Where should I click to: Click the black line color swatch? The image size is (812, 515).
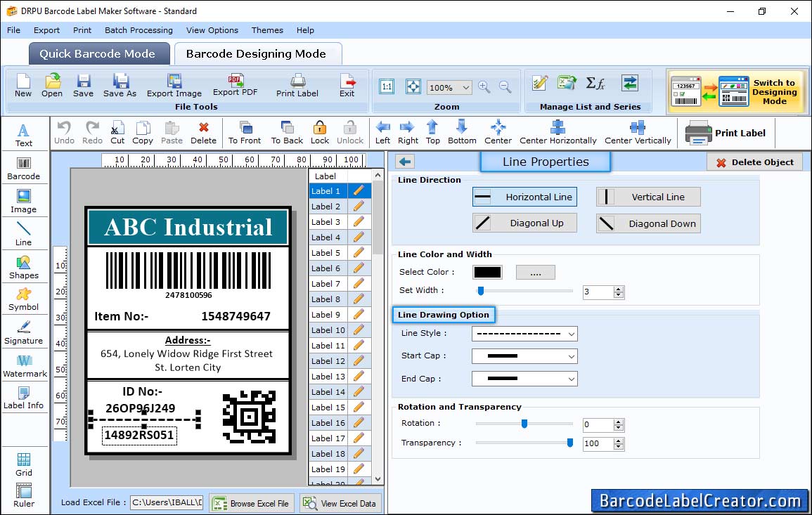(487, 272)
